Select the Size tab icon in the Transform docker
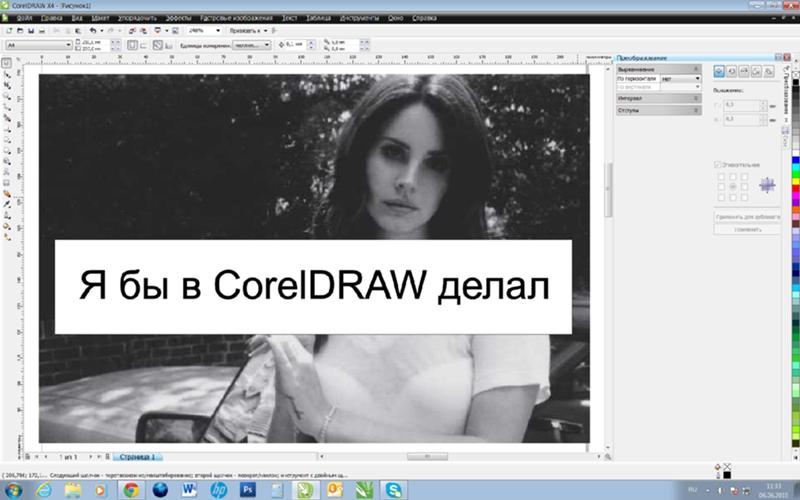800x500 pixels. click(756, 71)
